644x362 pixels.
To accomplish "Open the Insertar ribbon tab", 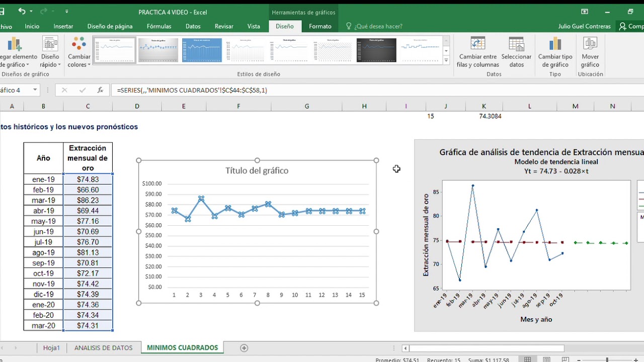I will [63, 26].
